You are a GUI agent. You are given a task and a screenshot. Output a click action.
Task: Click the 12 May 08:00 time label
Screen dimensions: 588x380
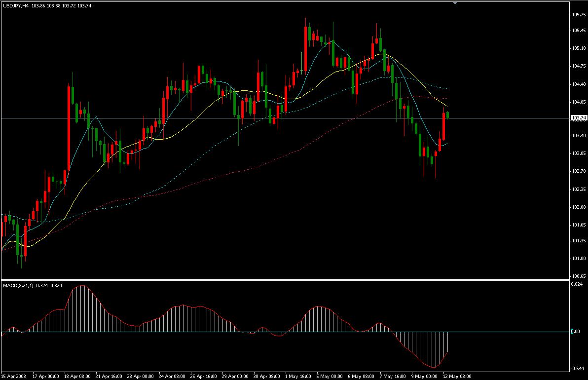pyautogui.click(x=457, y=376)
